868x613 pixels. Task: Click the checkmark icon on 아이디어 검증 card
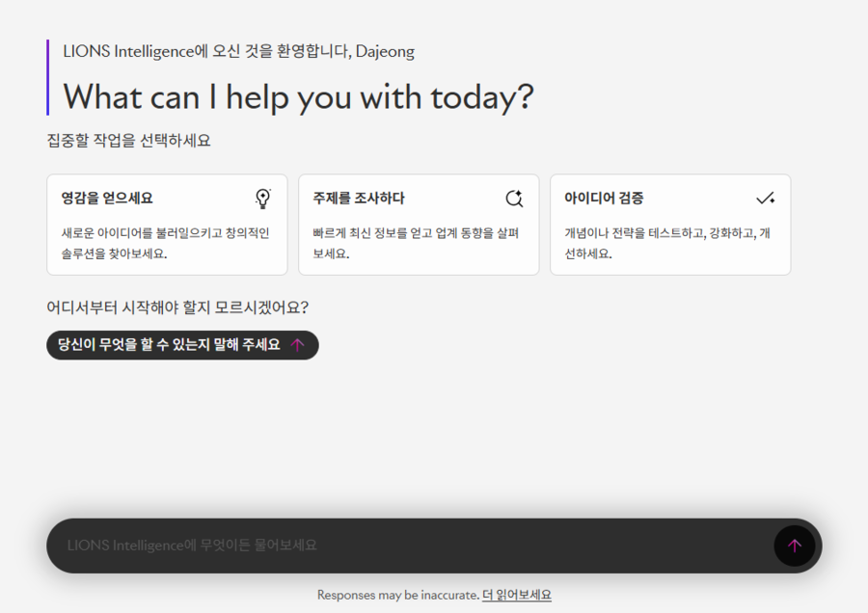[766, 199]
